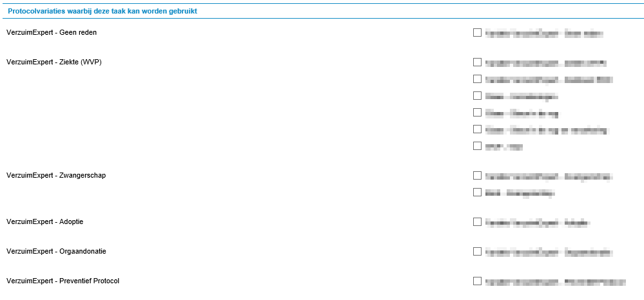Check the last checkbox of Ziekte (WVP) group
This screenshot has width=644, height=300.
click(477, 146)
